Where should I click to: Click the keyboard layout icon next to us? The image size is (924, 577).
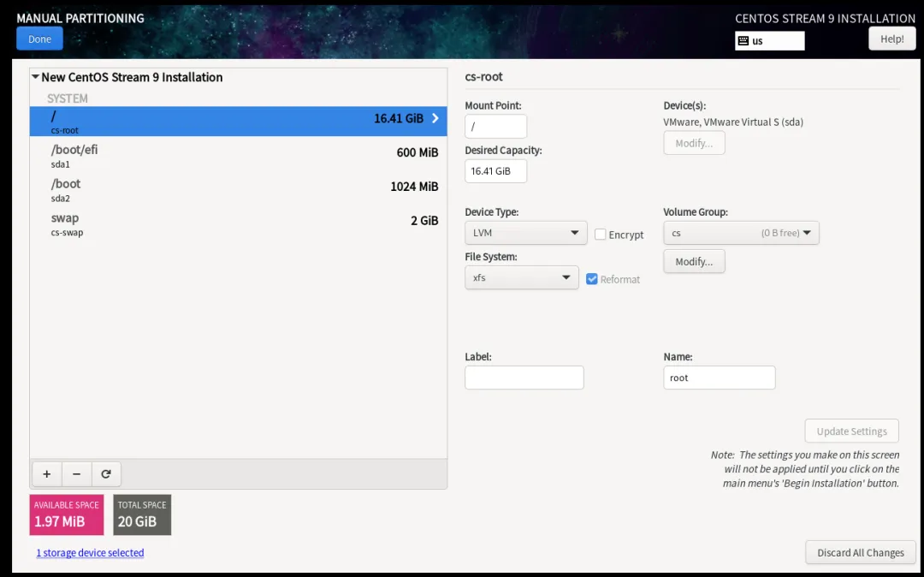(x=743, y=41)
